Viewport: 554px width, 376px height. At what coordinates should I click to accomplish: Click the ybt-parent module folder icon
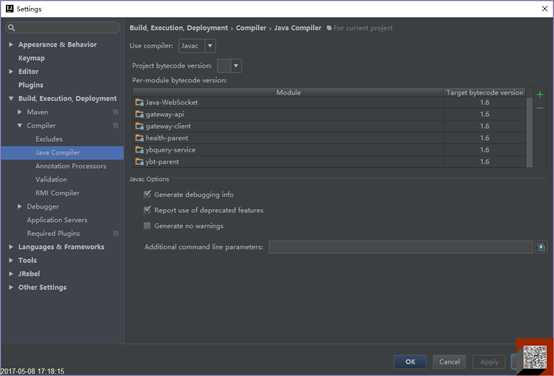point(140,162)
